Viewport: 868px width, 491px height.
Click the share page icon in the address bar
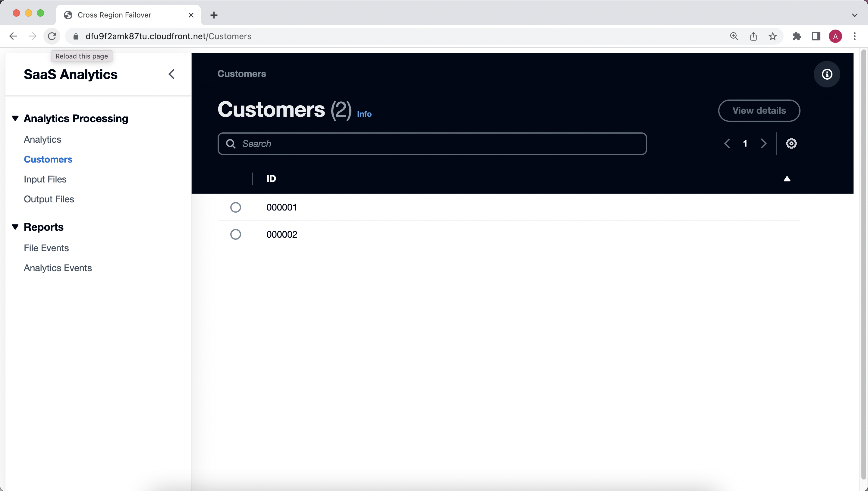(753, 36)
